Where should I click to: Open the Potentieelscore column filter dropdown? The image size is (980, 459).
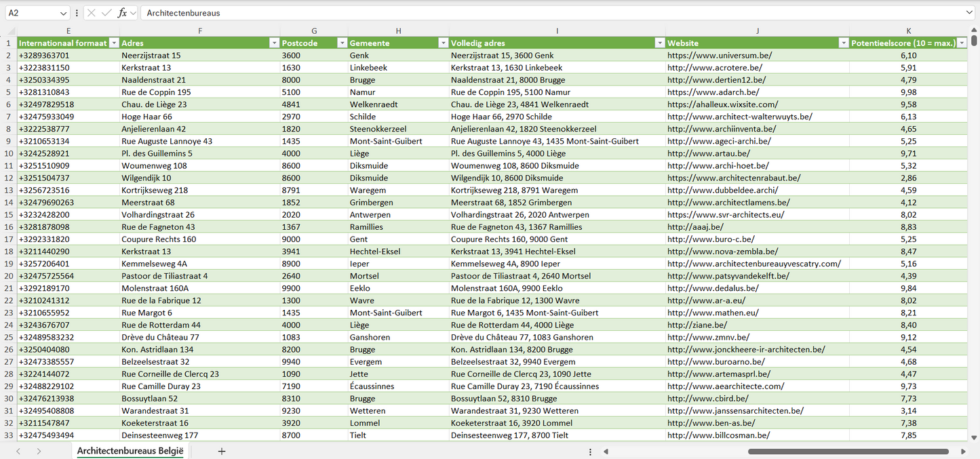click(x=961, y=43)
